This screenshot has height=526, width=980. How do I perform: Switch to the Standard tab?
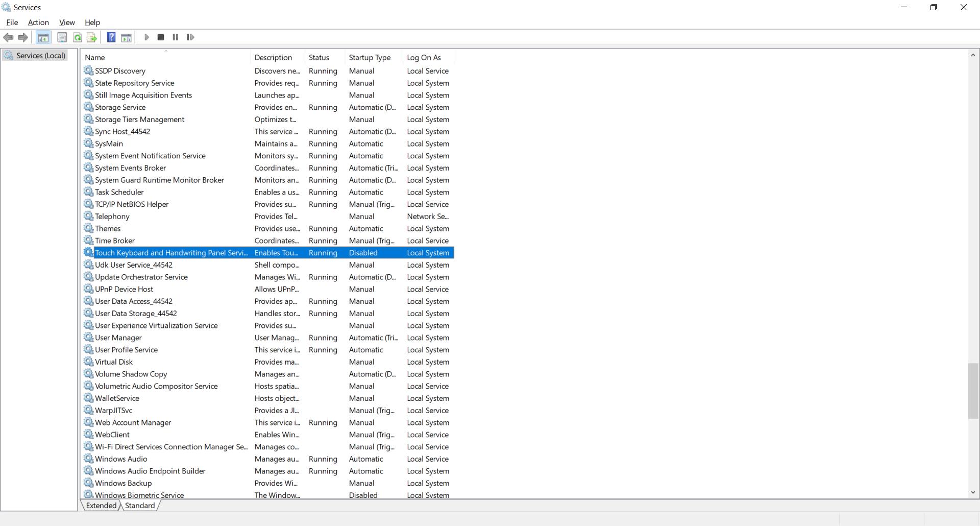coord(140,506)
